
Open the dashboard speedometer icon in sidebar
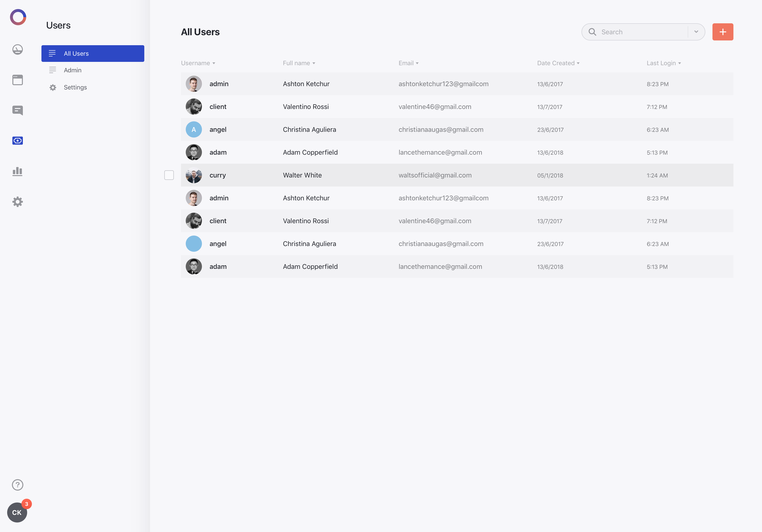pyautogui.click(x=17, y=49)
